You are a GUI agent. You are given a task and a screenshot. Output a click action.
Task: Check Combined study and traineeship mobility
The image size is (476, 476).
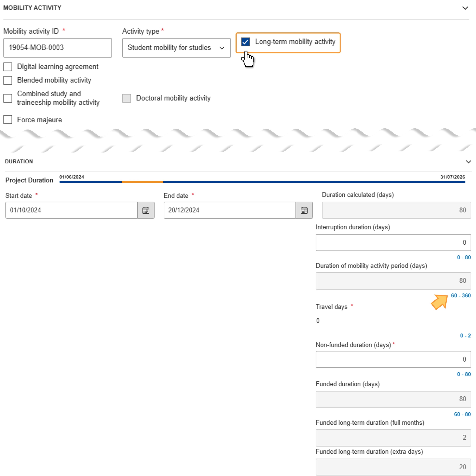tap(8, 98)
